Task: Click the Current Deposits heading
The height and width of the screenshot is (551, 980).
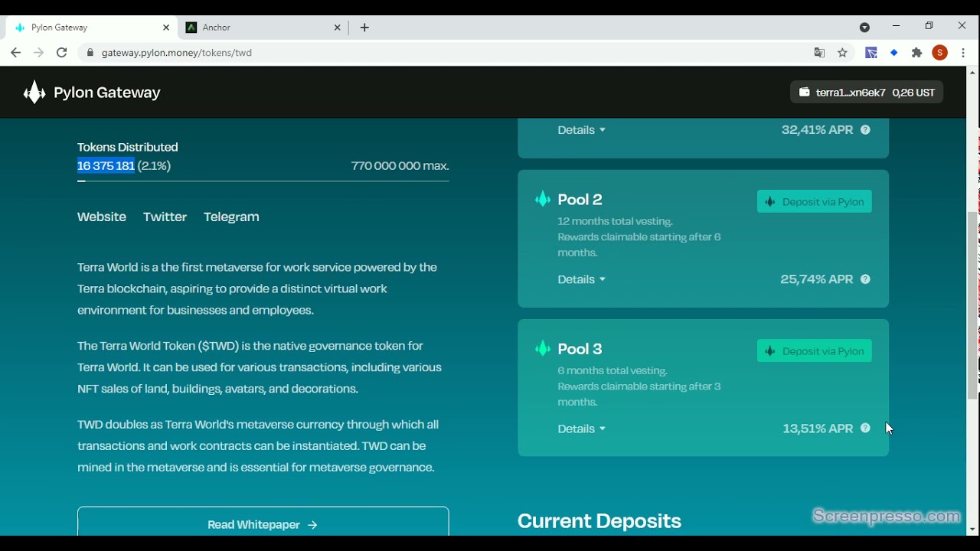Action: coord(599,521)
